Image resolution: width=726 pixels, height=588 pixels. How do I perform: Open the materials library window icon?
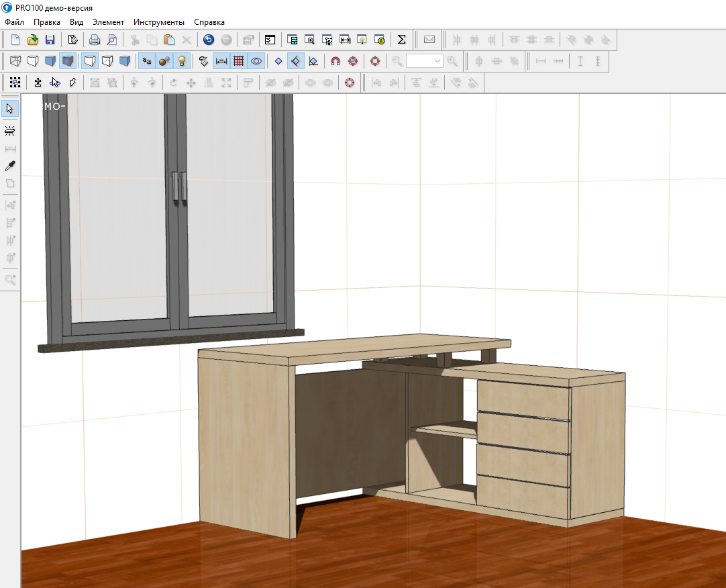coord(292,40)
